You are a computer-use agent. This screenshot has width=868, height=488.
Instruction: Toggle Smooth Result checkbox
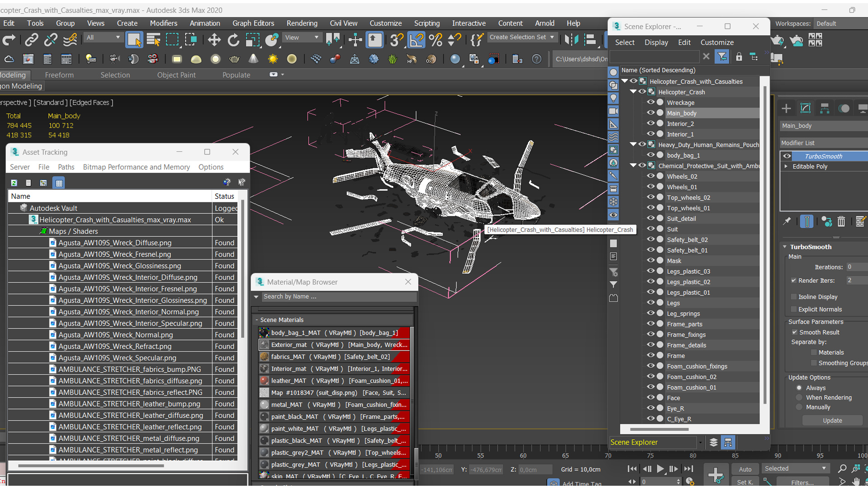(795, 332)
